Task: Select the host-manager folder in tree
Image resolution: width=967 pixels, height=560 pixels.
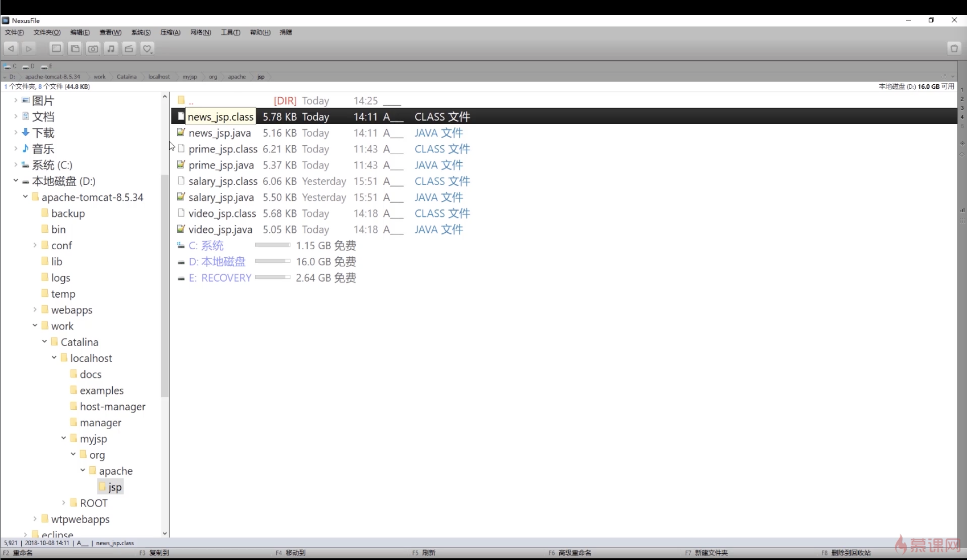Action: pyautogui.click(x=113, y=406)
